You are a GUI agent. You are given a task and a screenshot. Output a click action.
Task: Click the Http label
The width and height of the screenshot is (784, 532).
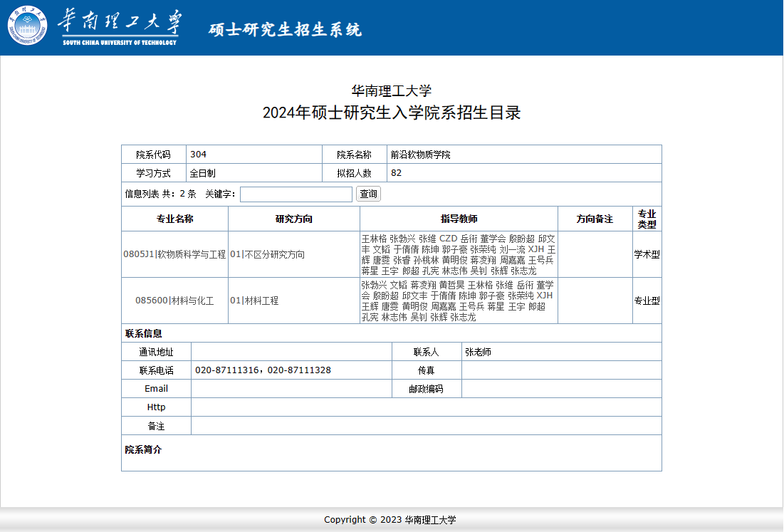tap(156, 407)
